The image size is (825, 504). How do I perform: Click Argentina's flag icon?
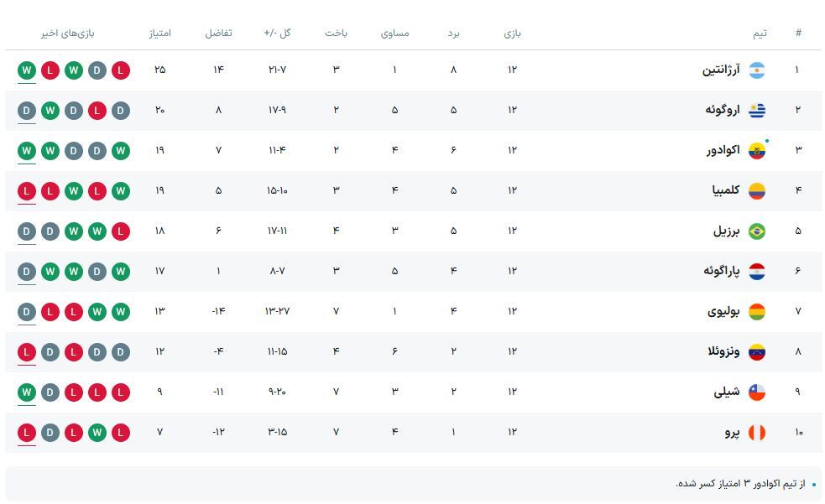pyautogui.click(x=757, y=70)
